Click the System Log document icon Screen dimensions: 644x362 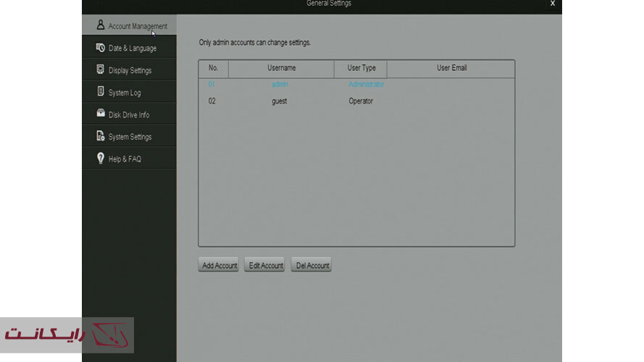click(x=101, y=92)
